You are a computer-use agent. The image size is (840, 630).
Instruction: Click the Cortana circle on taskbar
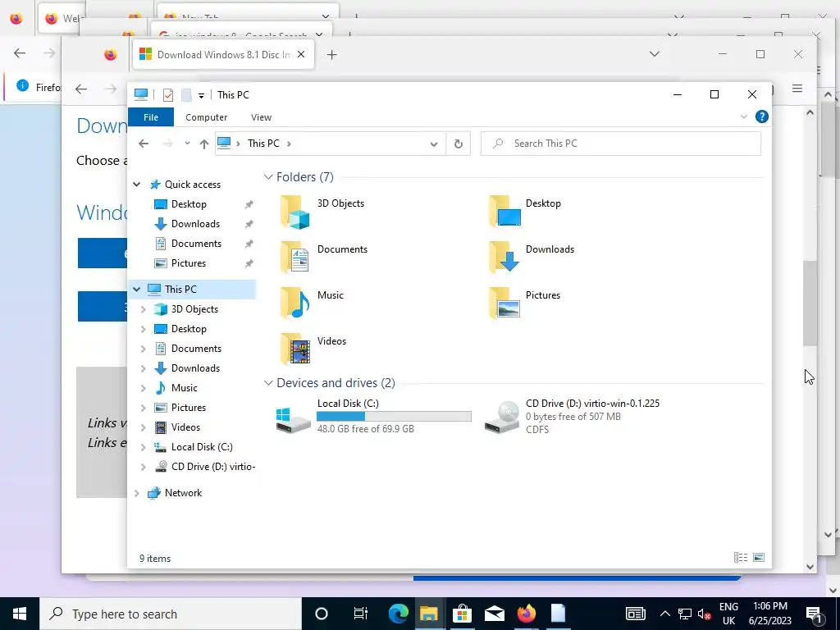click(x=322, y=614)
